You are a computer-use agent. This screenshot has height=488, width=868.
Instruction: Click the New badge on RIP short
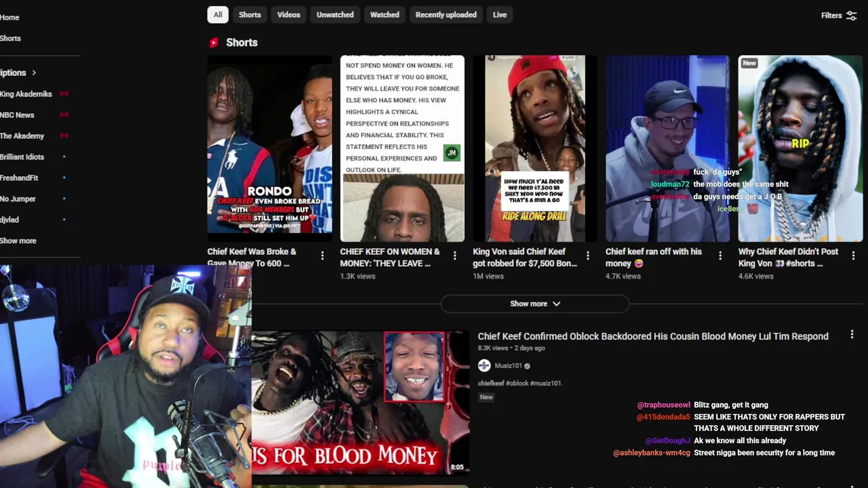pyautogui.click(x=749, y=63)
